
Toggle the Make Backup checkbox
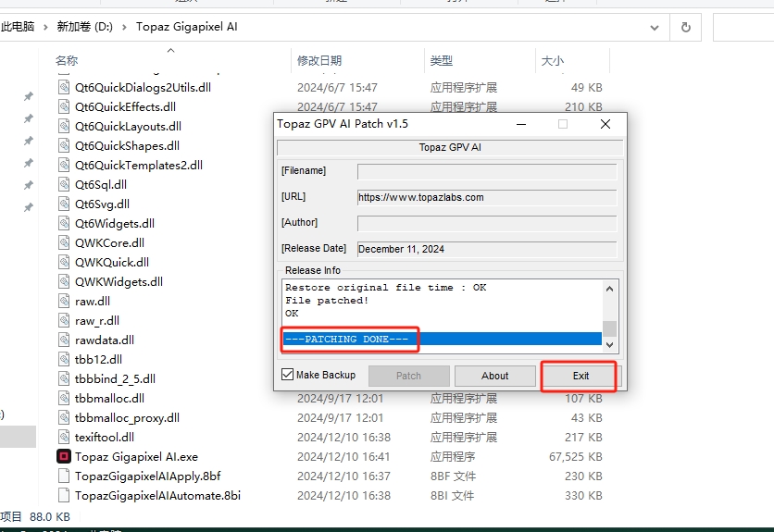[287, 375]
